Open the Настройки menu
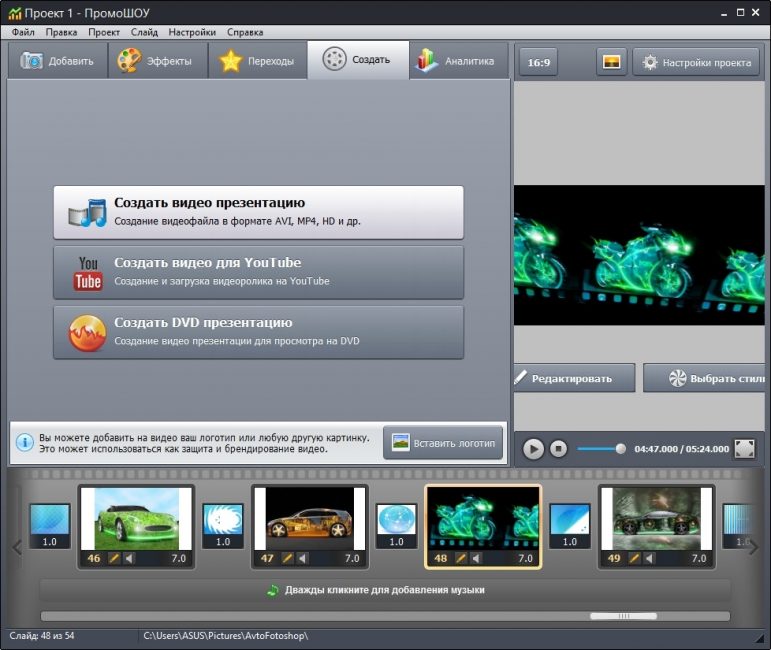 tap(192, 32)
